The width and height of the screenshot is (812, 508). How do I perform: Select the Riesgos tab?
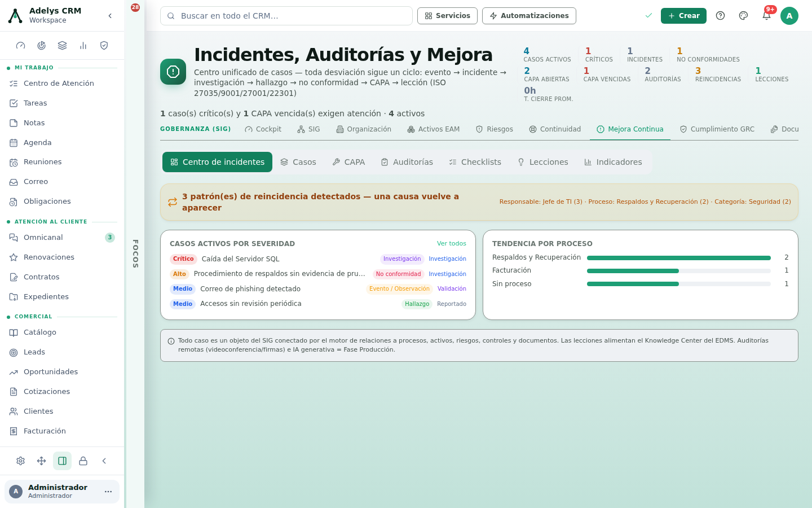(x=495, y=129)
